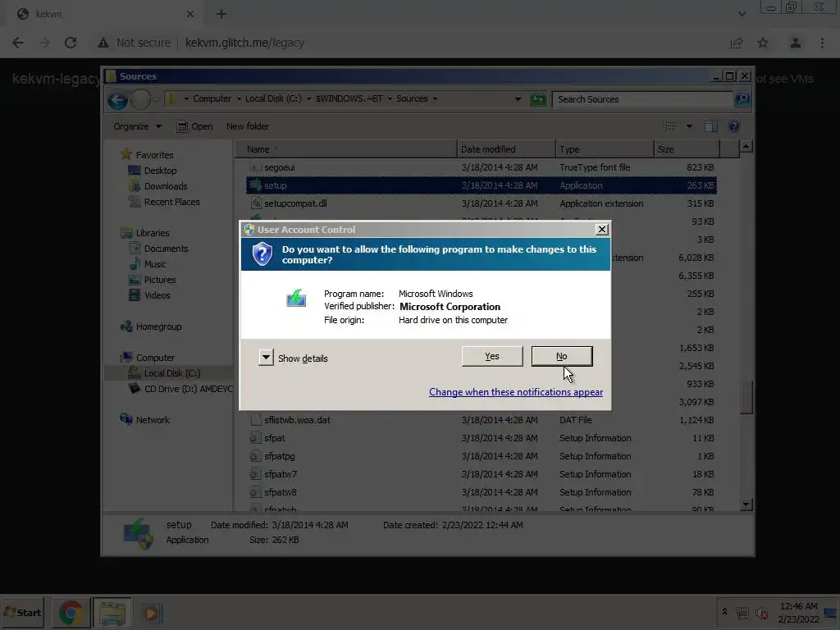840x630 pixels.
Task: Click the Windows Start button
Action: (22, 612)
